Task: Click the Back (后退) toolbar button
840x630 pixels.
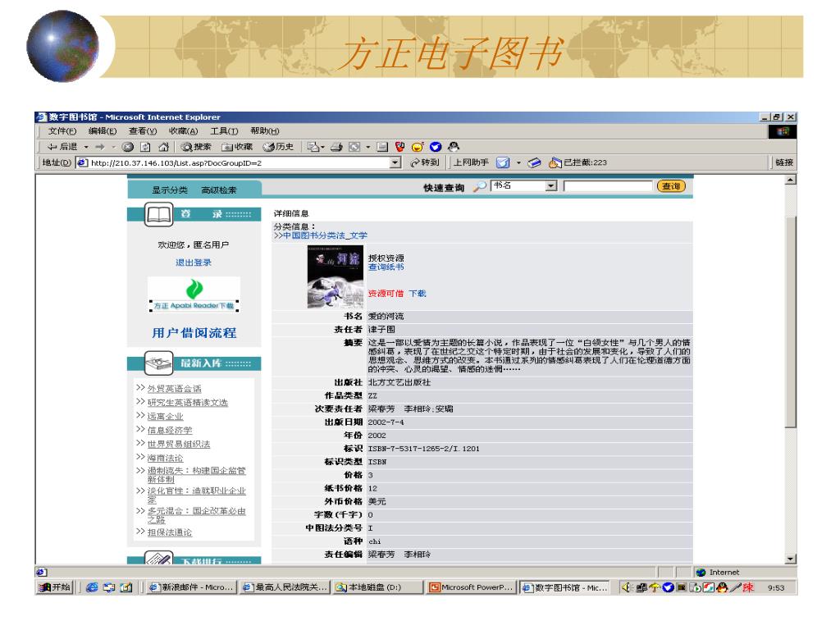Action: coord(62,147)
